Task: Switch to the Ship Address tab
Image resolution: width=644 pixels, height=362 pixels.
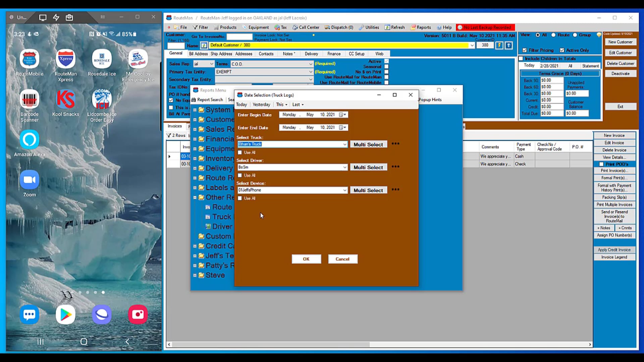Action: (221, 54)
